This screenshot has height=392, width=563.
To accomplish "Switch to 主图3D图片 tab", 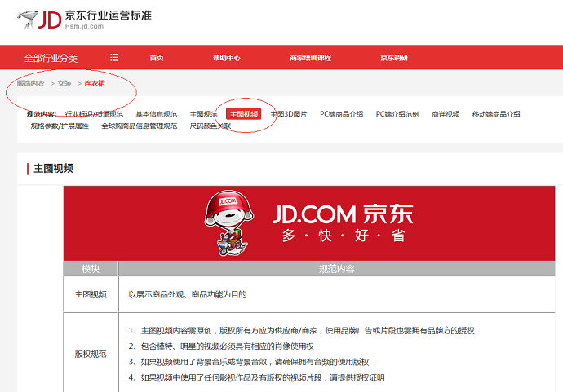I will (x=289, y=114).
